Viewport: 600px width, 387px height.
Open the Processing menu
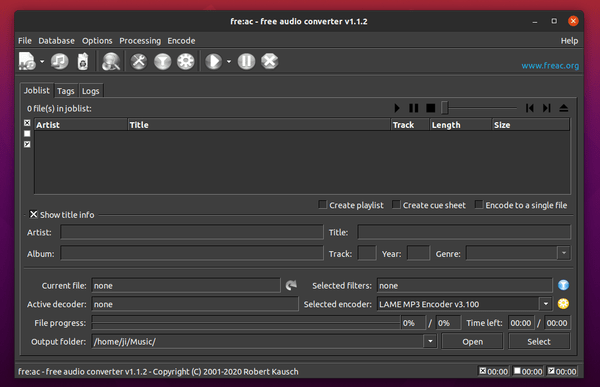(x=140, y=41)
